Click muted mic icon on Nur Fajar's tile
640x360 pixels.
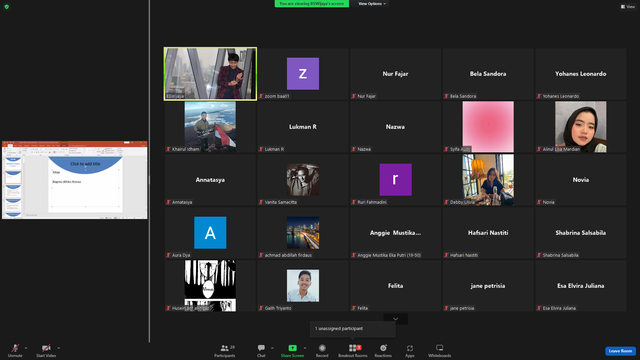click(354, 96)
